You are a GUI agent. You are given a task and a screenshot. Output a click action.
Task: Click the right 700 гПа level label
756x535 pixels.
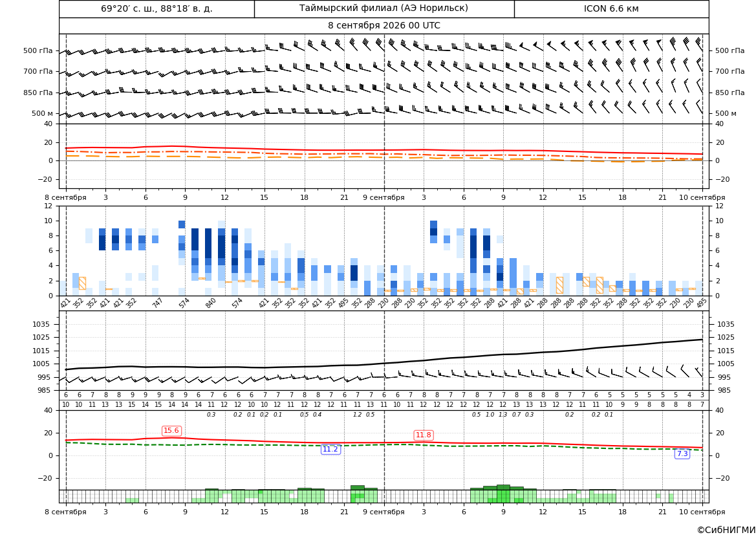click(729, 71)
